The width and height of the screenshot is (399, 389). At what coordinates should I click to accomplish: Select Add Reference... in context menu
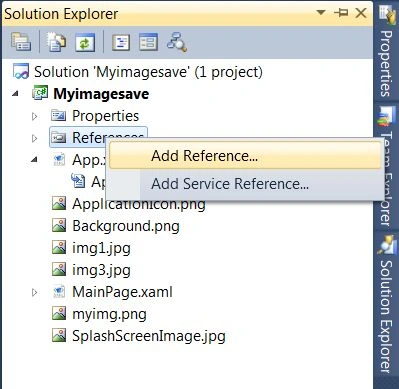245,156
